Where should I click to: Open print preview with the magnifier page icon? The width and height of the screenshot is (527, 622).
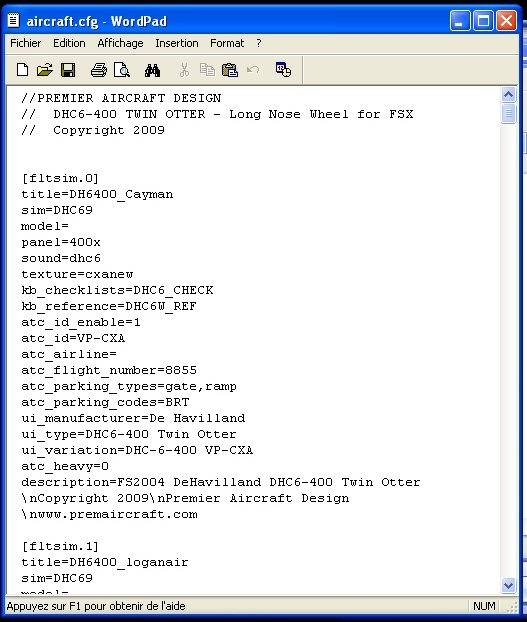click(x=122, y=70)
